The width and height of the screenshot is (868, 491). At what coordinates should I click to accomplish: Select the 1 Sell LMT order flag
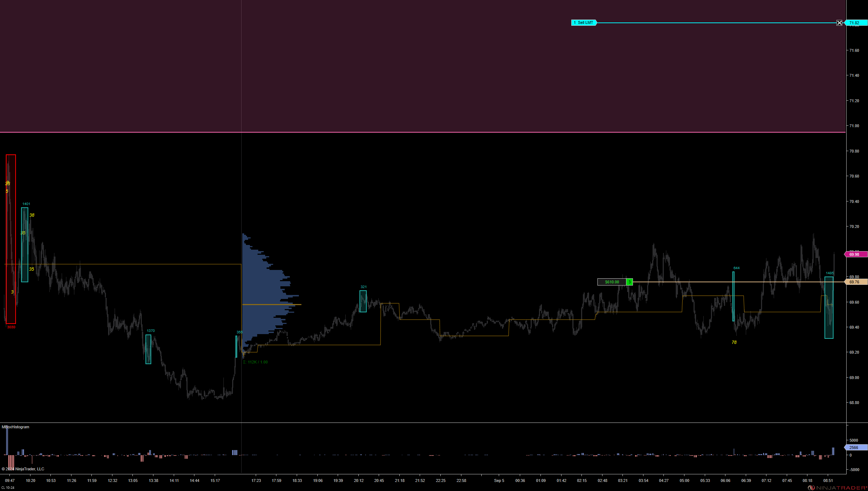pyautogui.click(x=584, y=23)
